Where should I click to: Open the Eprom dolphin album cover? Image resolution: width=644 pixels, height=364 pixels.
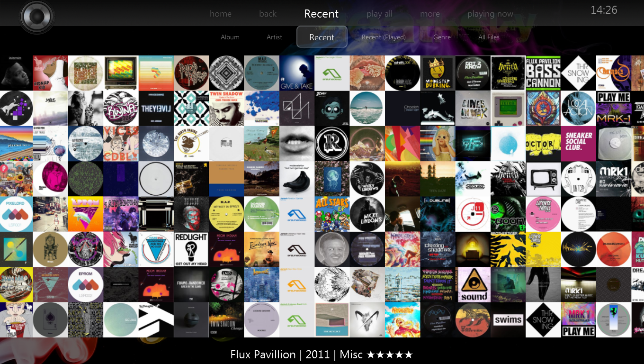pyautogui.click(x=86, y=214)
